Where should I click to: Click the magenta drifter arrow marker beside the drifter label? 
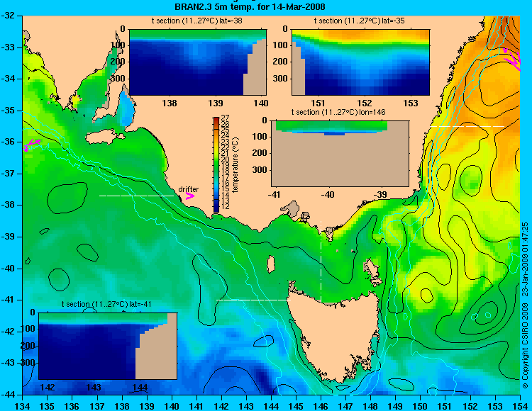[190, 196]
